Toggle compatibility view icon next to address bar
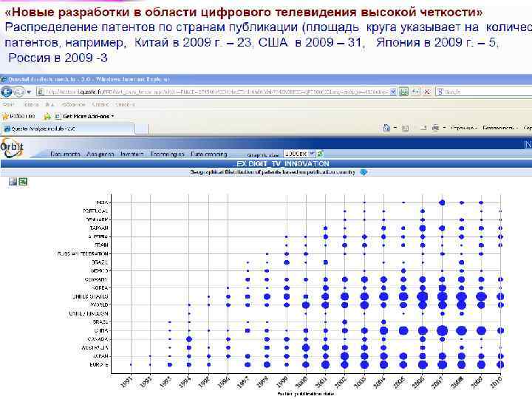 coord(403,92)
